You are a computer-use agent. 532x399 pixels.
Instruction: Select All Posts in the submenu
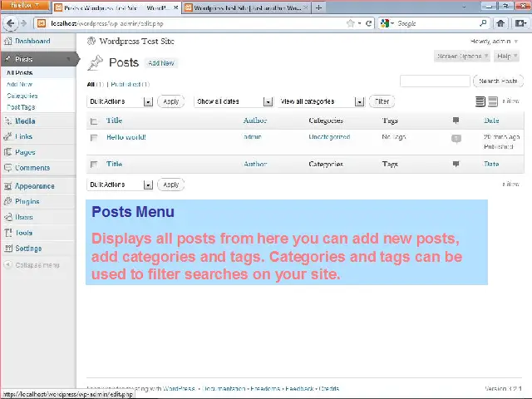[x=20, y=72]
